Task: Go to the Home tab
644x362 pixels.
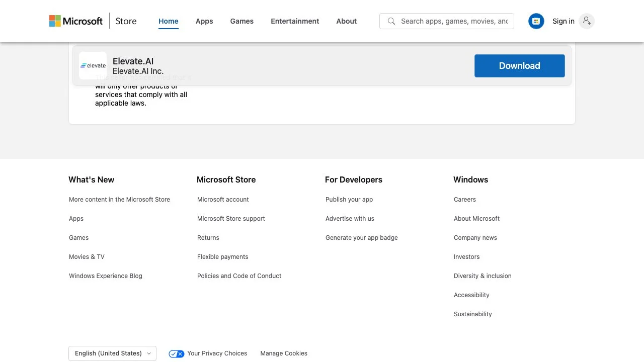Action: [x=169, y=21]
